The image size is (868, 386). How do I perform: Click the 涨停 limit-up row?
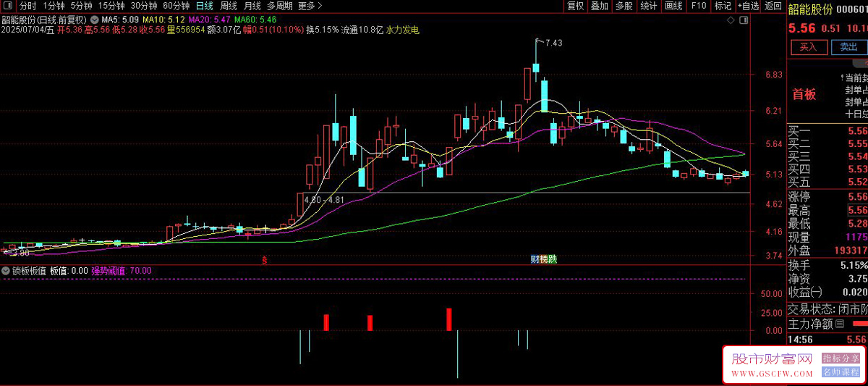[x=827, y=197]
